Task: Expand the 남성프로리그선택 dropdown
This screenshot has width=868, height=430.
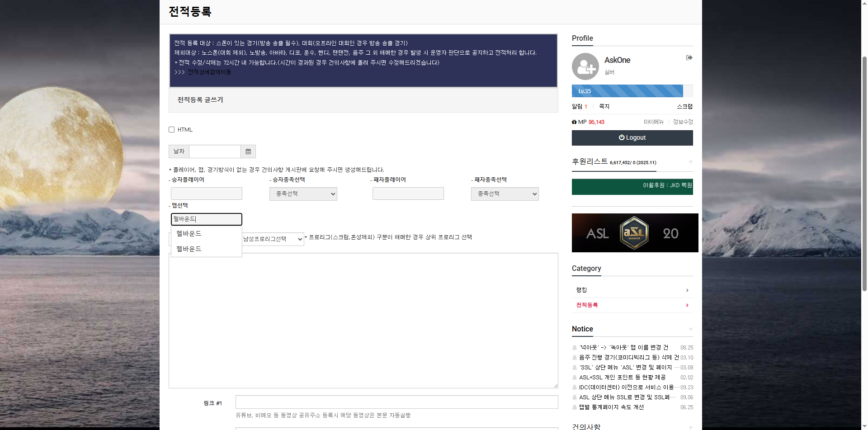Action: coord(273,239)
